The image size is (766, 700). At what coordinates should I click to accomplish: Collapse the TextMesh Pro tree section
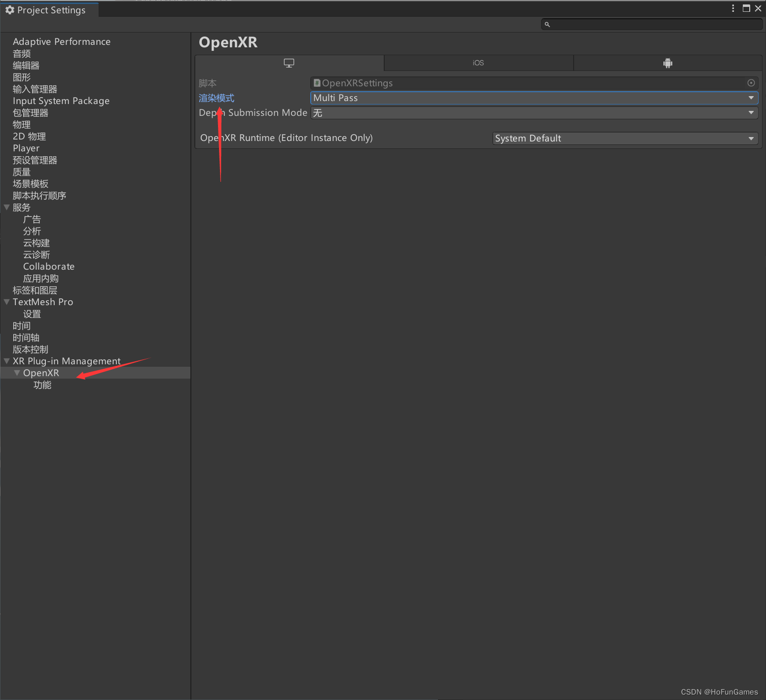click(x=7, y=302)
